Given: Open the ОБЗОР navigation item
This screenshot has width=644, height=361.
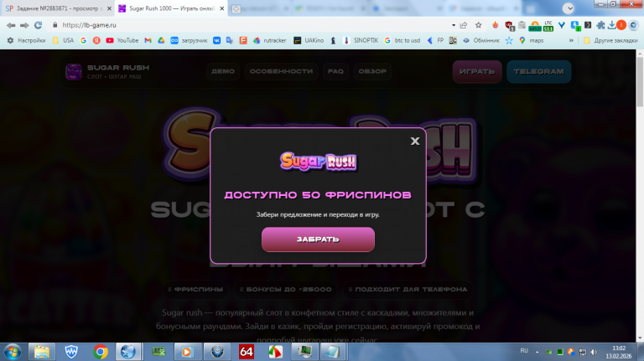Looking at the screenshot, I should [x=372, y=71].
